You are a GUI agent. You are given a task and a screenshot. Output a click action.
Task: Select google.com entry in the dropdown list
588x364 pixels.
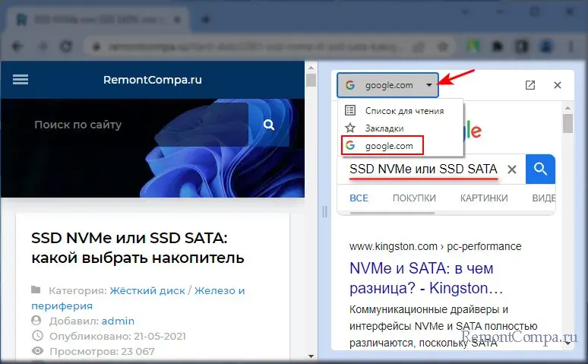tap(388, 145)
